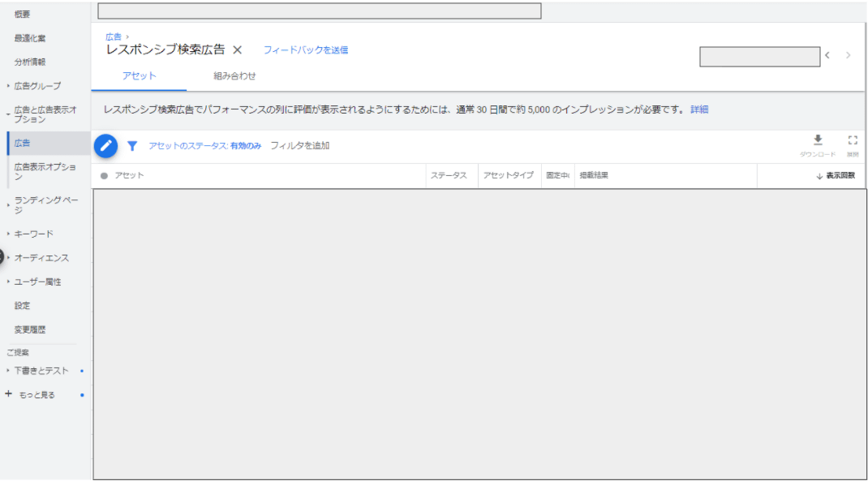Click もっと見る in the sidebar
Screen dimensions: 868x481
pos(37,395)
